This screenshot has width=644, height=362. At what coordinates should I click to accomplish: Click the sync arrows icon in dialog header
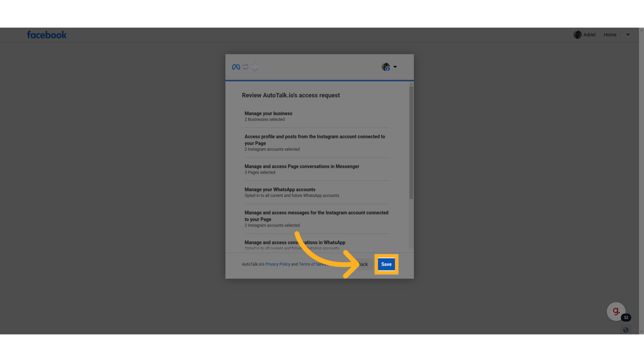246,67
